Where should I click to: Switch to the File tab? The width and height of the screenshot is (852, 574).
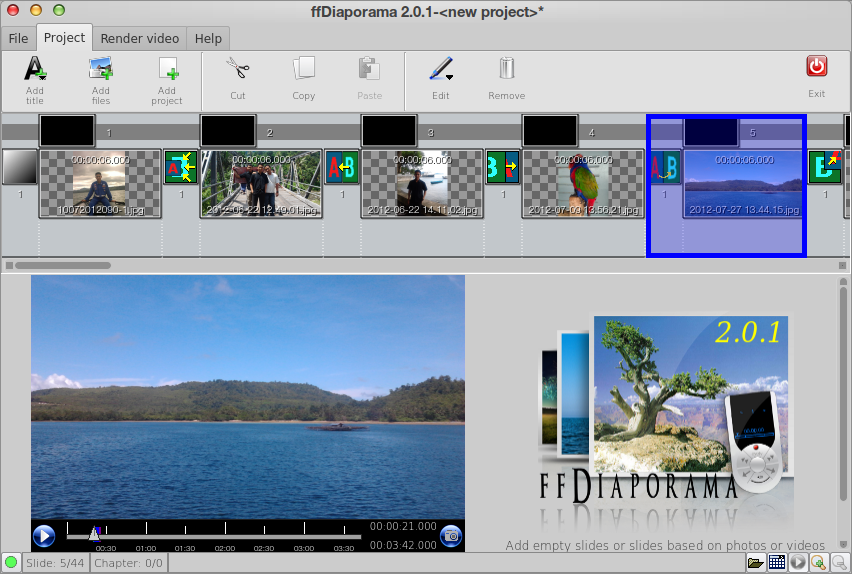[x=18, y=39]
